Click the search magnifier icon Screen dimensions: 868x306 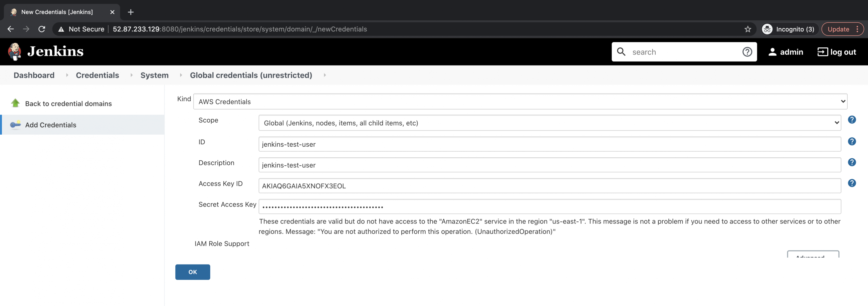(x=622, y=51)
